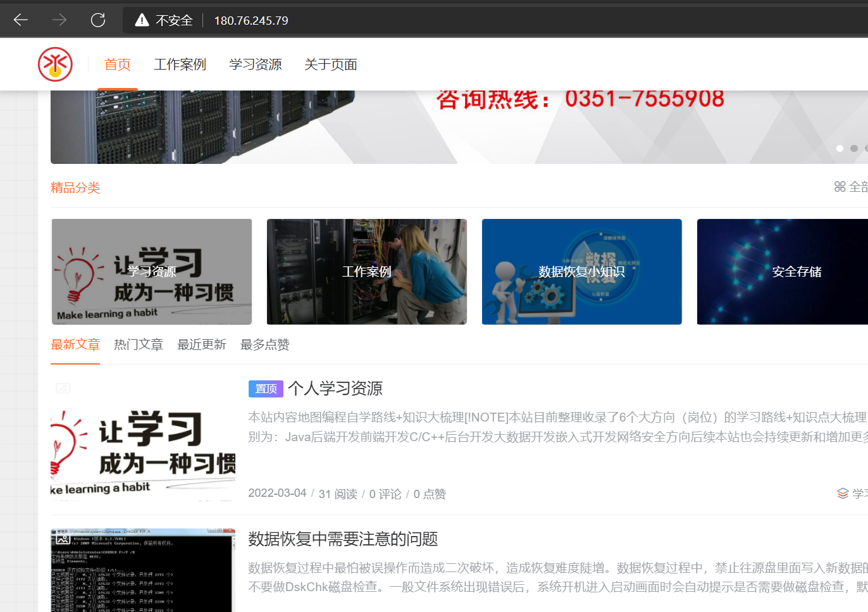868x612 pixels.
Task: Select the second carousel pagination dot
Action: tap(853, 148)
